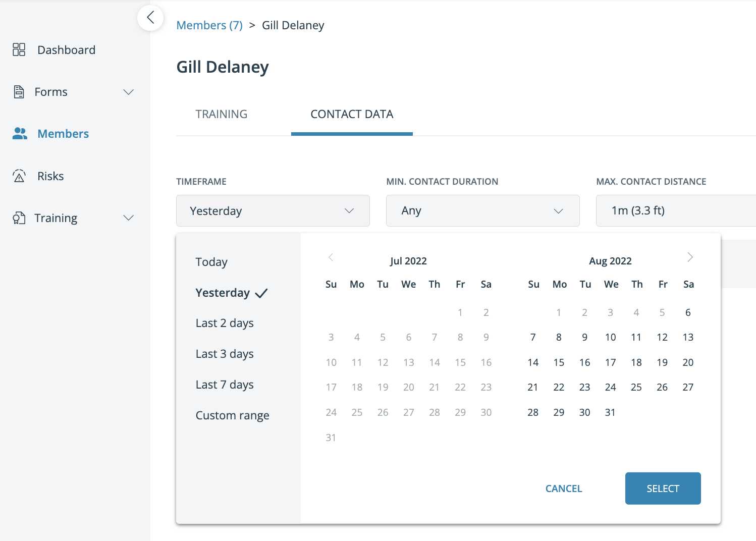The image size is (756, 541).
Task: Switch to the CONTACT DATA tab
Action: click(352, 114)
